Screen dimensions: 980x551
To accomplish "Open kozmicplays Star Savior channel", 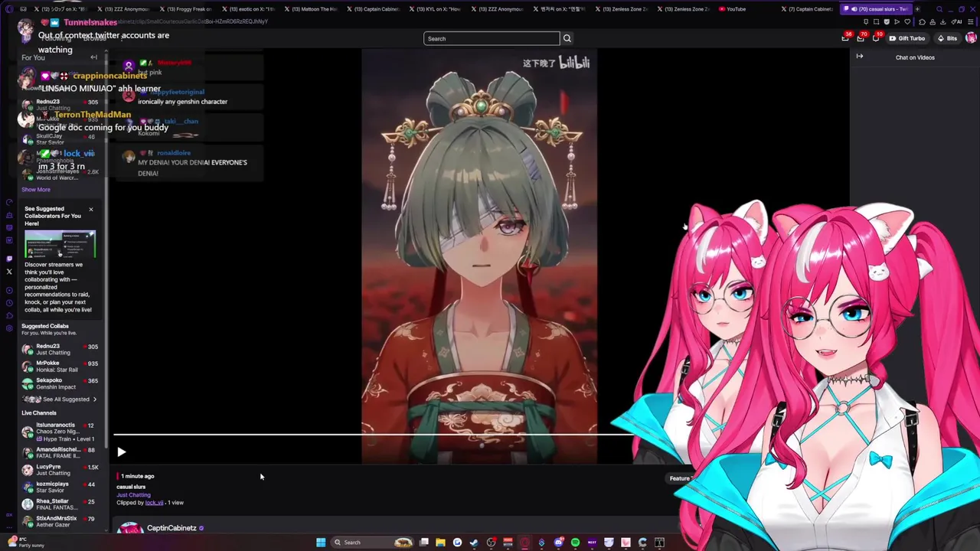I will coord(60,487).
